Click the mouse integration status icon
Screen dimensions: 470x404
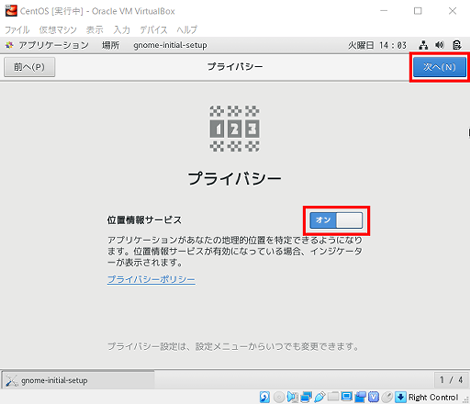[387, 397]
